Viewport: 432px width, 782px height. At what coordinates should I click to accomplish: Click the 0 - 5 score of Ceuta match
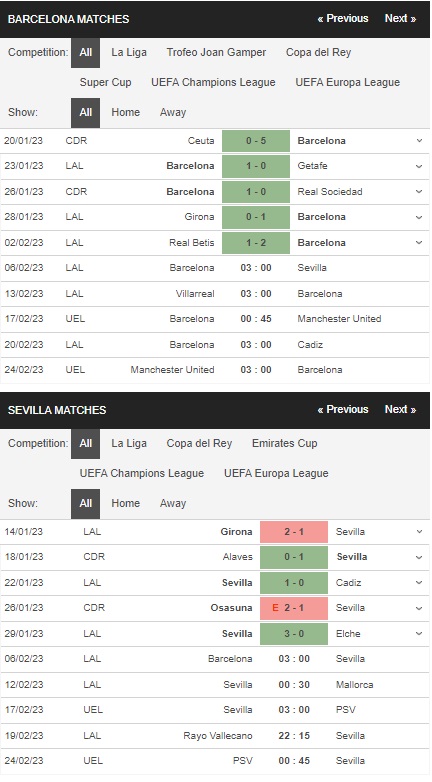pos(256,141)
